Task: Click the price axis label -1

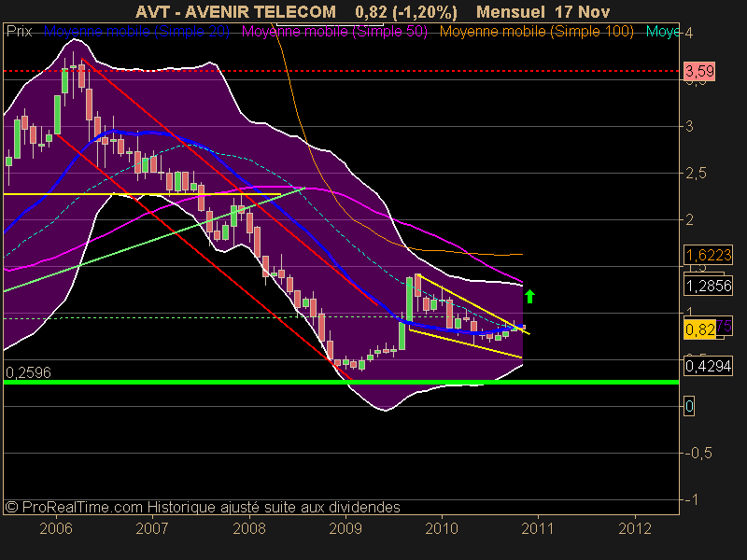Action: pyautogui.click(x=691, y=500)
